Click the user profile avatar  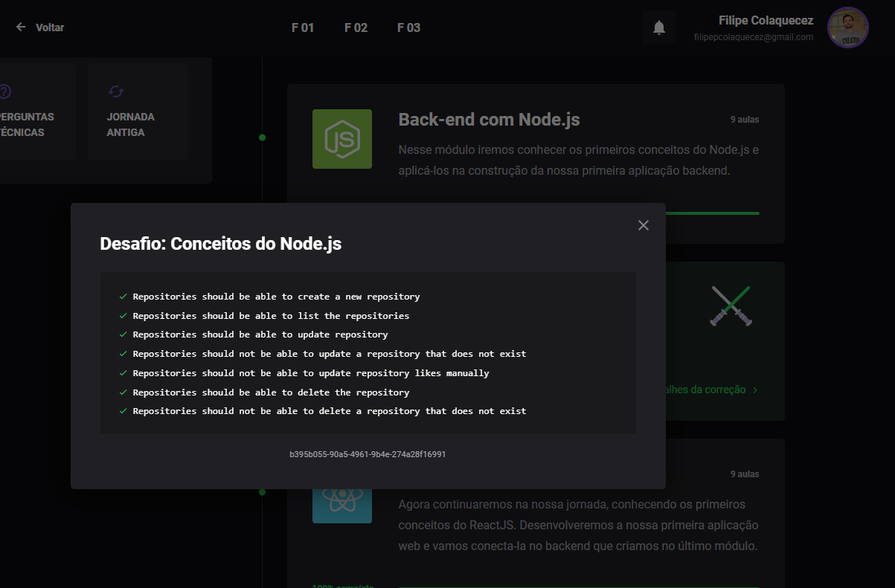coord(848,28)
